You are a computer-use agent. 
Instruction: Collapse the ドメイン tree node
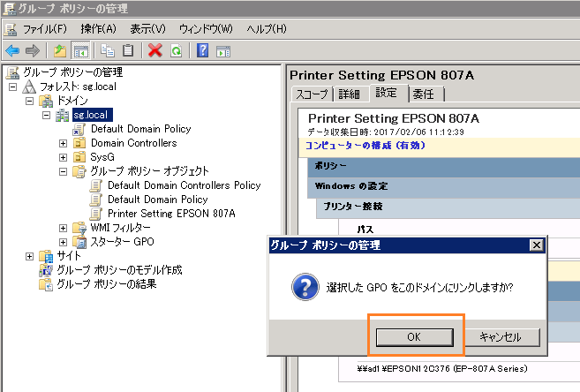tap(30, 101)
